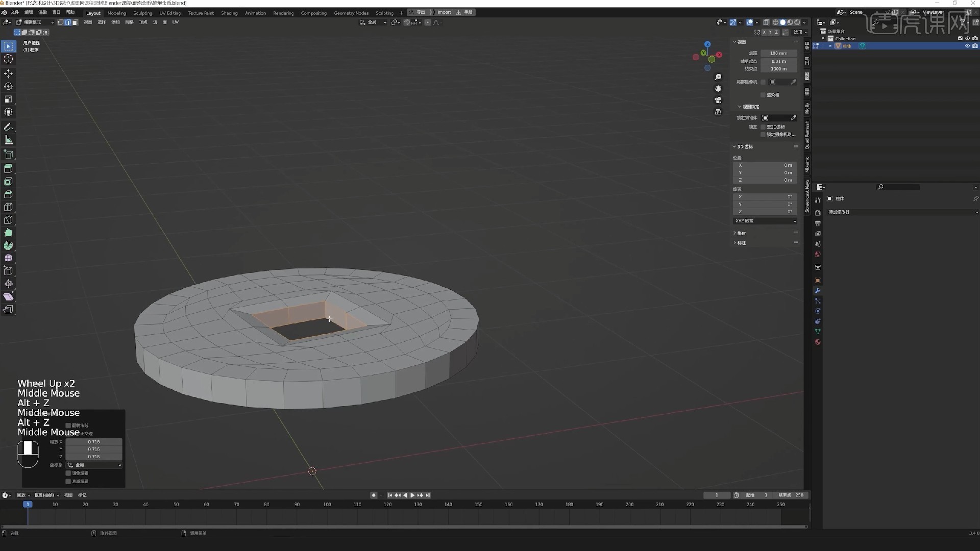
Task: Select the Measure tool
Action: pos(8,139)
